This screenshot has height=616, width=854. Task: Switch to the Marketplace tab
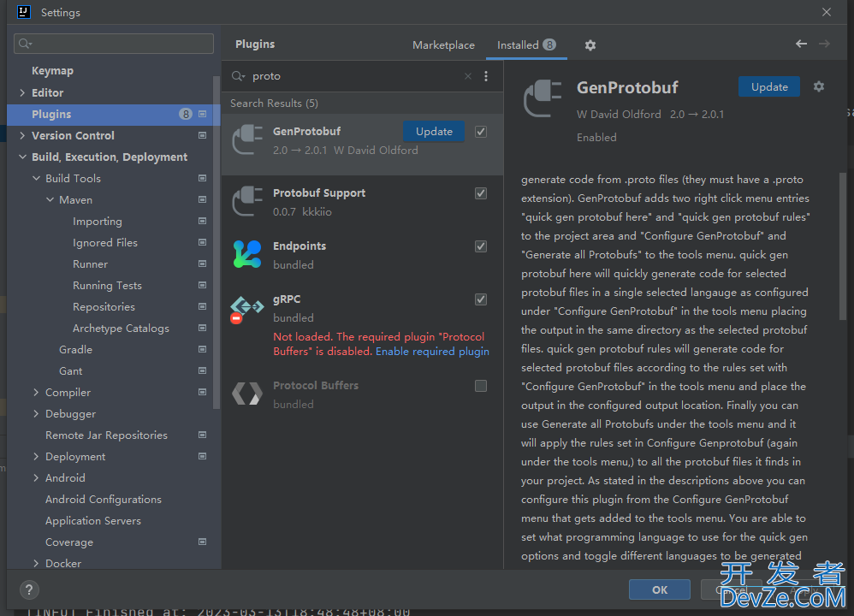443,45
